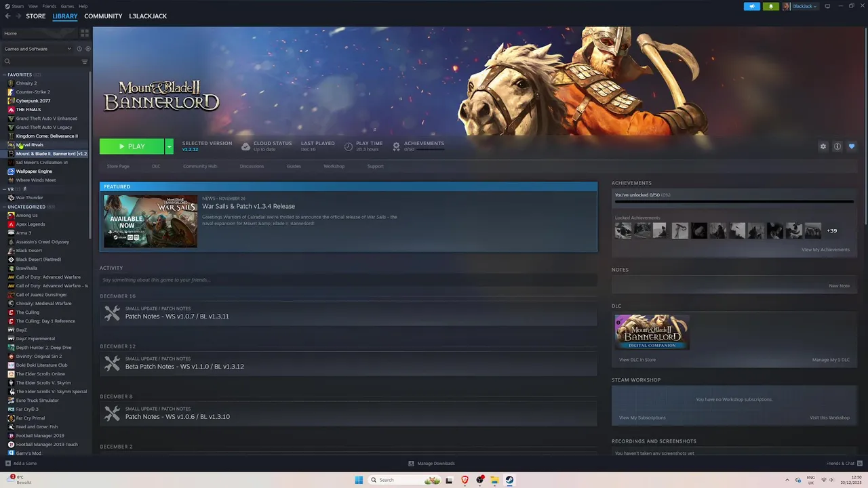Click the Play Time clock icon

click(349, 146)
